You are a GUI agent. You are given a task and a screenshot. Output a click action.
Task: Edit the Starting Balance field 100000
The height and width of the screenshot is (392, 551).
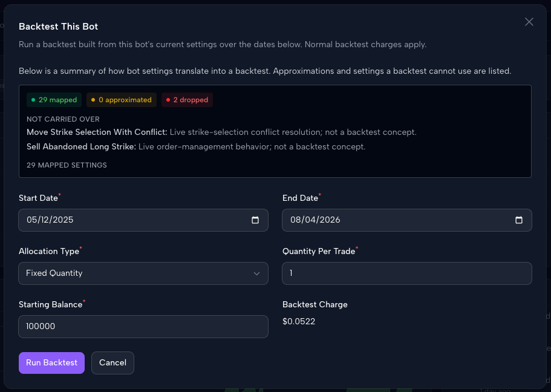pyautogui.click(x=143, y=327)
